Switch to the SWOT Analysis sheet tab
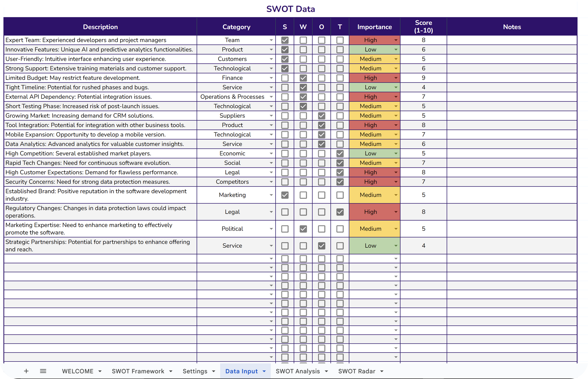Screen dimensions: 588x379 point(297,371)
